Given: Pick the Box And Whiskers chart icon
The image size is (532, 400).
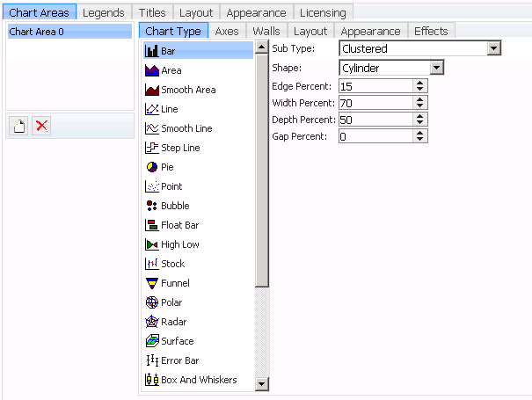Looking at the screenshot, I should (151, 380).
